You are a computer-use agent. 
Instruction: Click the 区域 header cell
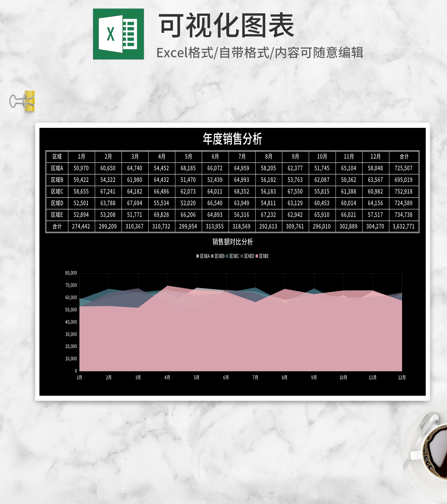(57, 157)
